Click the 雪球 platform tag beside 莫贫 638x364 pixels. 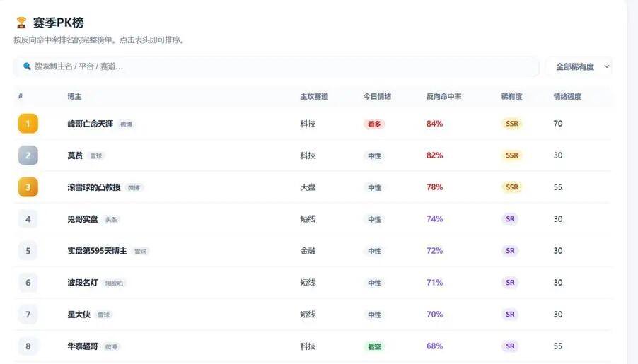(96, 155)
